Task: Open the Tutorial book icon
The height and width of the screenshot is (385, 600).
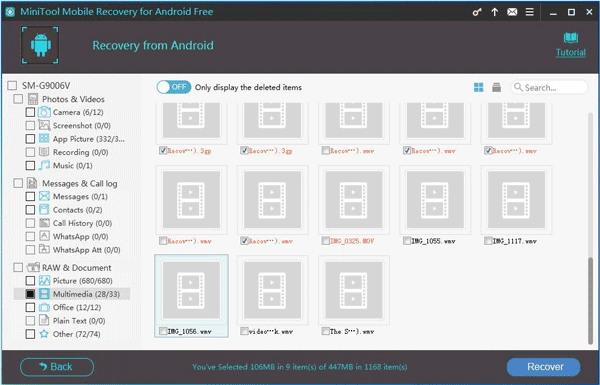Action: tap(571, 38)
